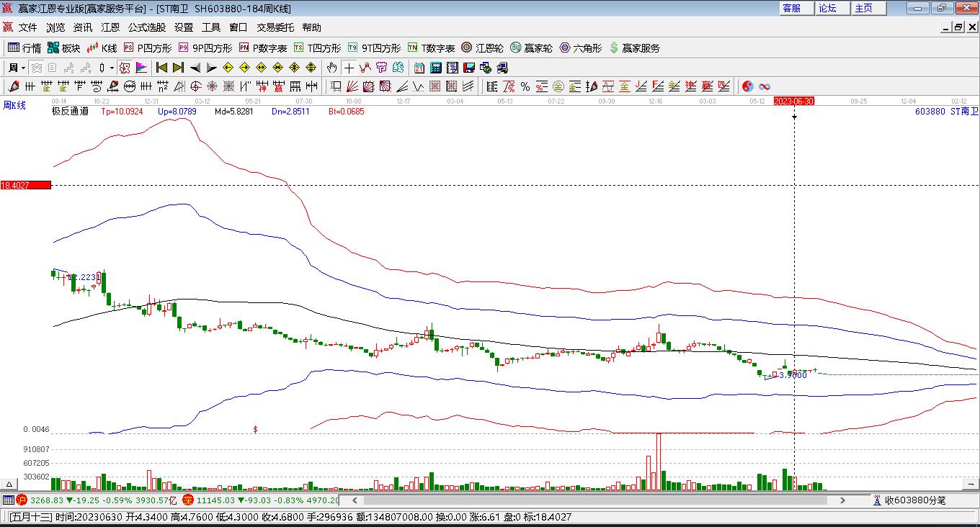The height and width of the screenshot is (527, 980).
Task: Open the 公式选股 menu
Action: pyautogui.click(x=147, y=27)
